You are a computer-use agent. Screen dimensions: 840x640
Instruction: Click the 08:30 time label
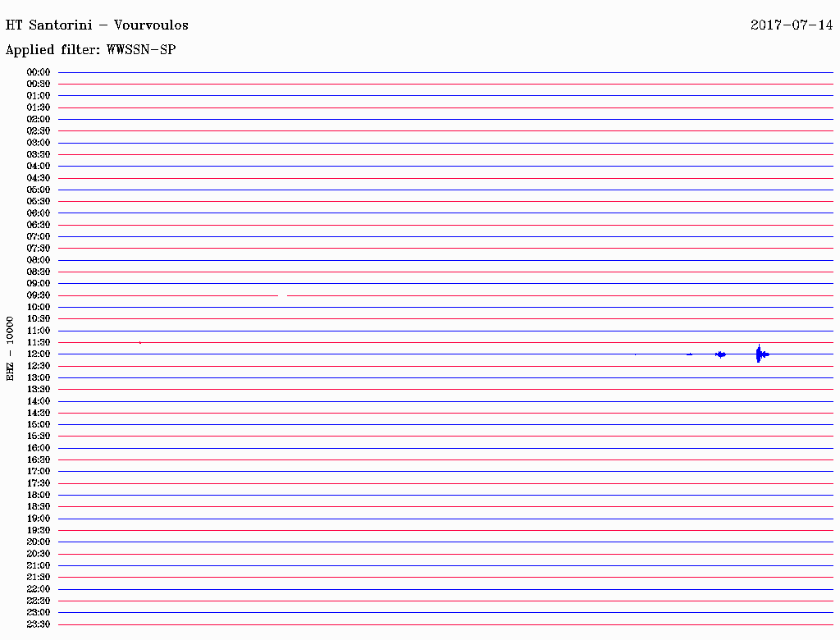39,272
